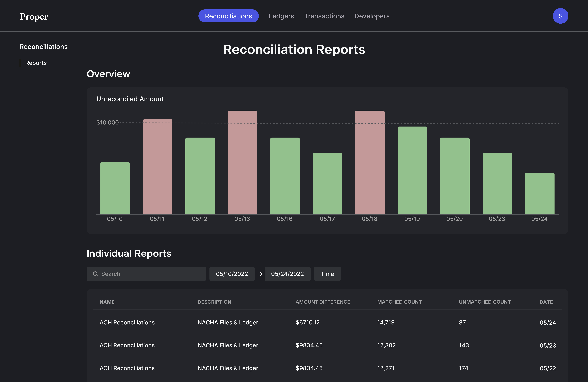Switch to the Ledgers tab

[281, 16]
